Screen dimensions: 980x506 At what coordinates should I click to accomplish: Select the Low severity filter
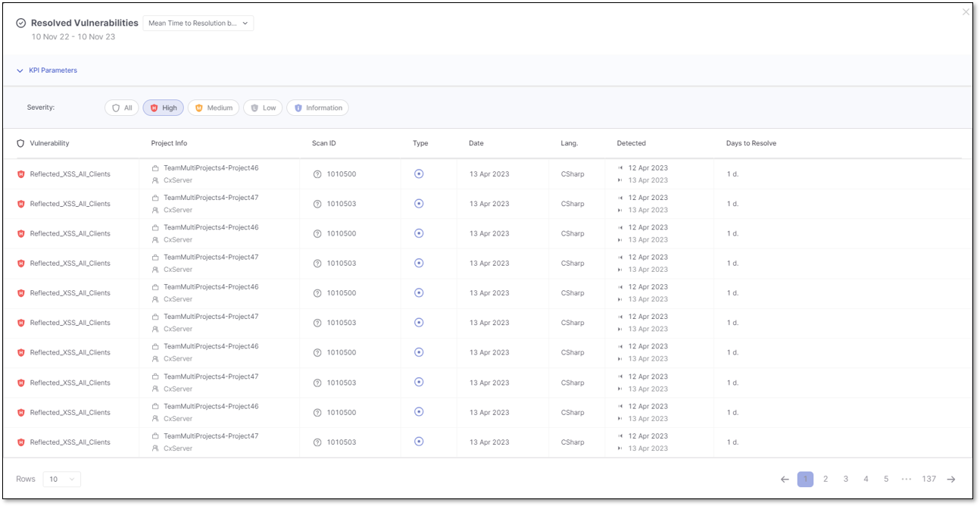pos(263,108)
